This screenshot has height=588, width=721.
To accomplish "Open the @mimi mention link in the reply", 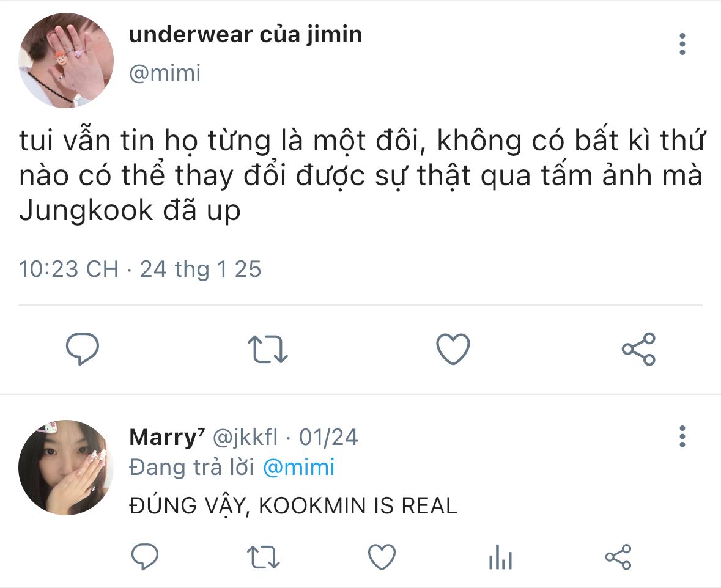I will [x=299, y=468].
